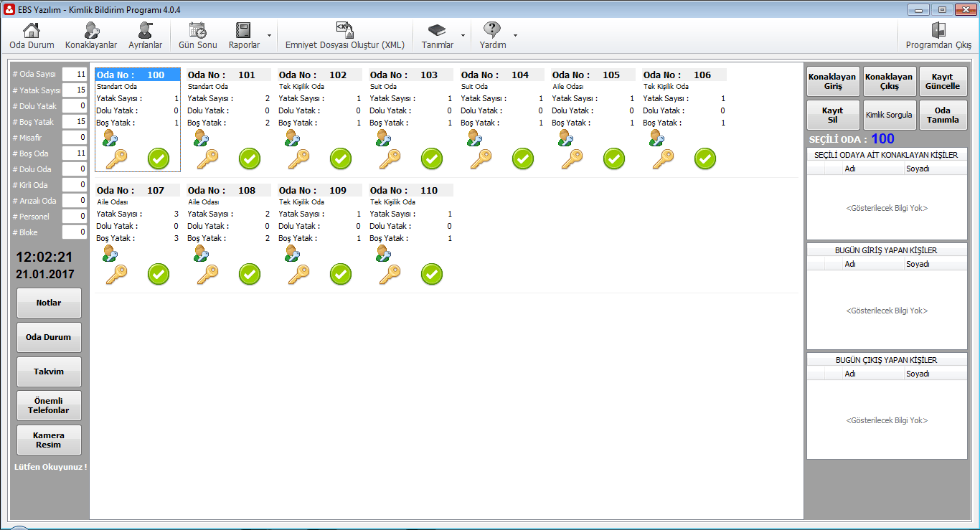Viewport: 980px width, 530px height.
Task: Open the Kimlik Sorgula button
Action: pyautogui.click(x=888, y=115)
